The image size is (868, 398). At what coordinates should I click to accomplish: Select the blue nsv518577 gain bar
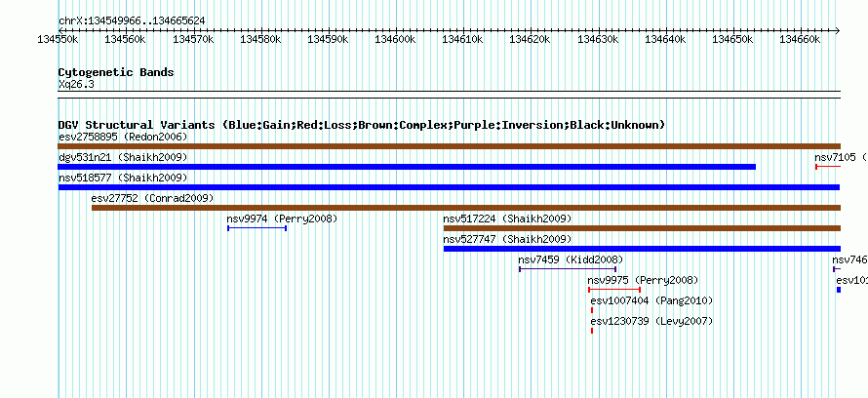450,187
